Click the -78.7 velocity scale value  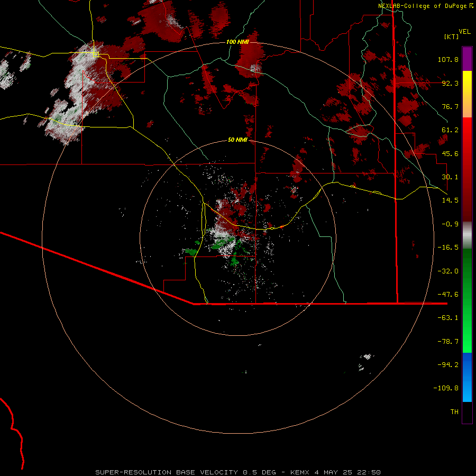click(x=448, y=342)
